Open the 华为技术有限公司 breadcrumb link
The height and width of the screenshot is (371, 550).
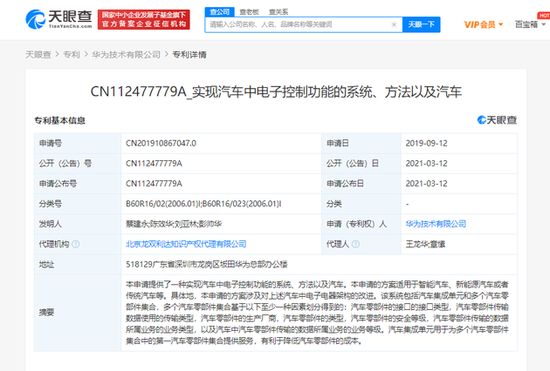click(x=126, y=55)
